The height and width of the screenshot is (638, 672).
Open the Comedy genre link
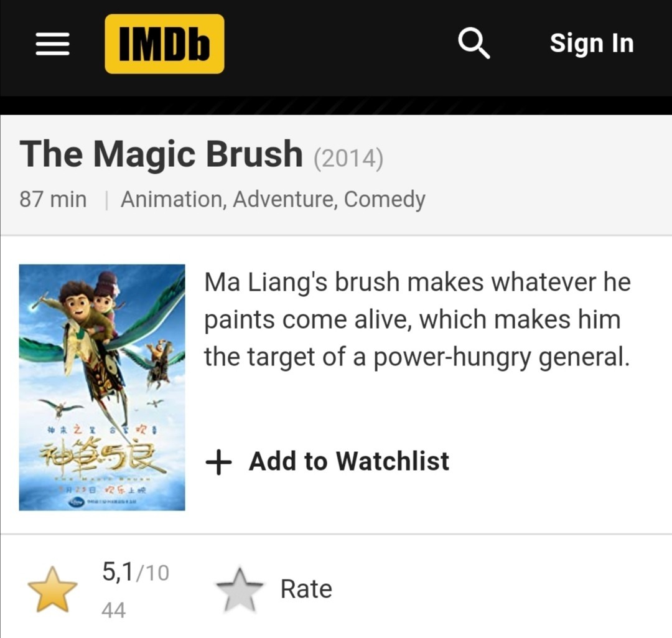click(x=385, y=200)
